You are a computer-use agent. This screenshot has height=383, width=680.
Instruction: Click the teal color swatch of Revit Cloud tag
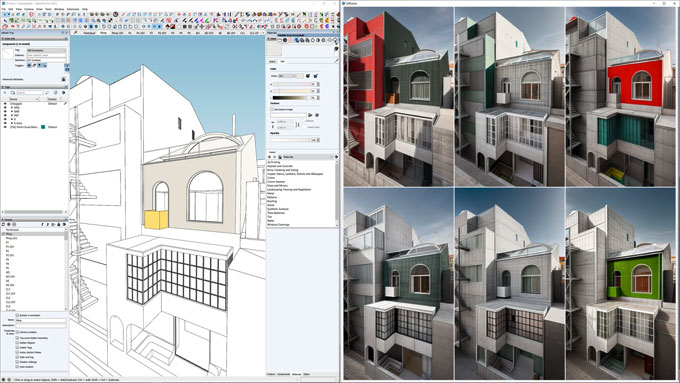point(43,127)
